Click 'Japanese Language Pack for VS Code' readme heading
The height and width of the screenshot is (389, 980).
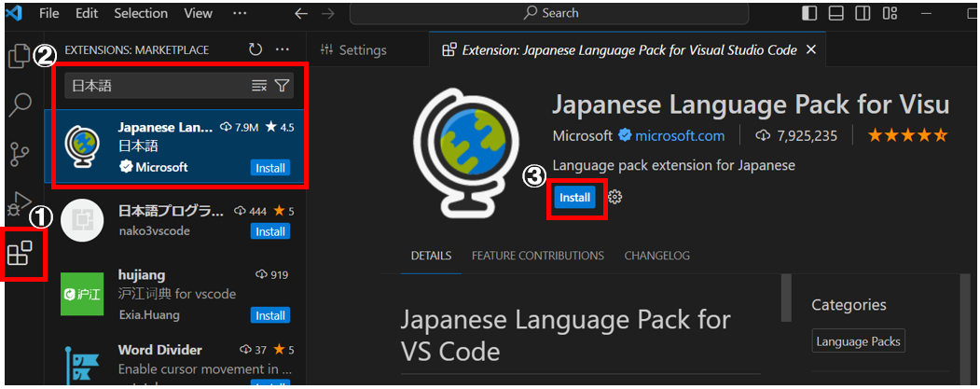click(x=565, y=336)
